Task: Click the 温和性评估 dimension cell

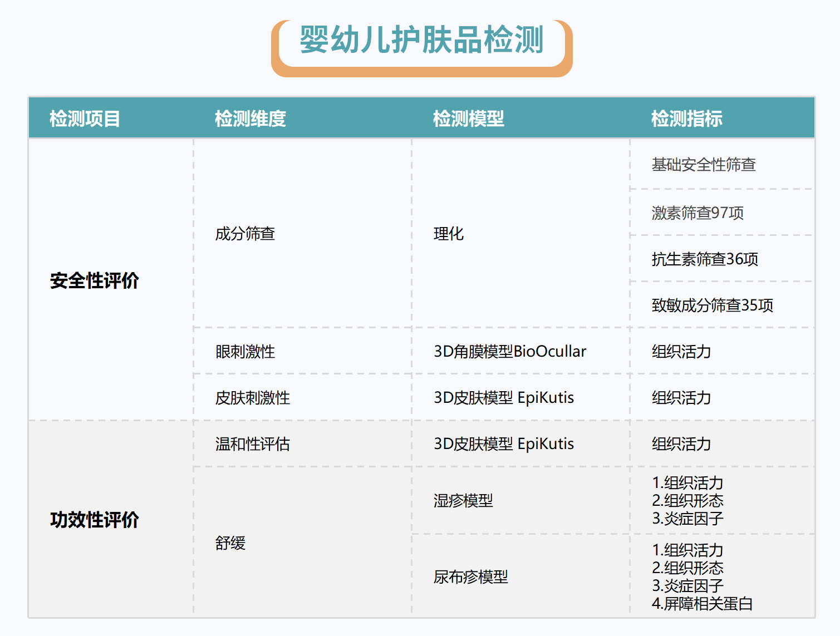Action: tap(252, 444)
